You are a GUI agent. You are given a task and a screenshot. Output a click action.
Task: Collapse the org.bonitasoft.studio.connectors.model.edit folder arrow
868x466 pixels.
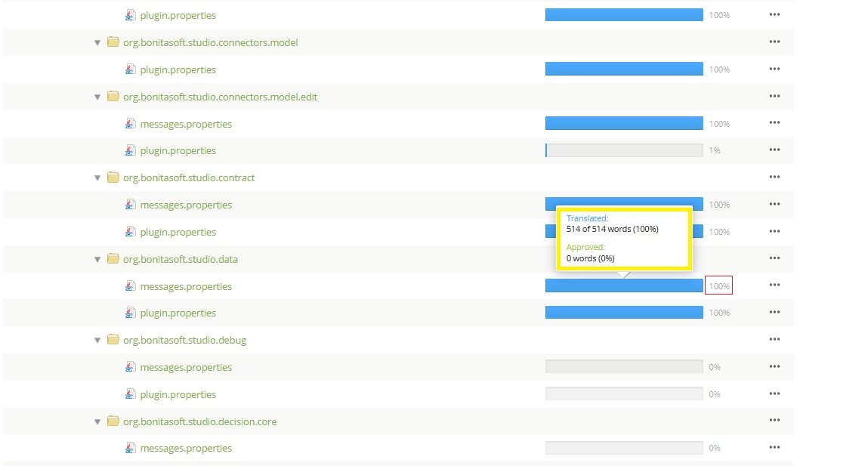97,97
